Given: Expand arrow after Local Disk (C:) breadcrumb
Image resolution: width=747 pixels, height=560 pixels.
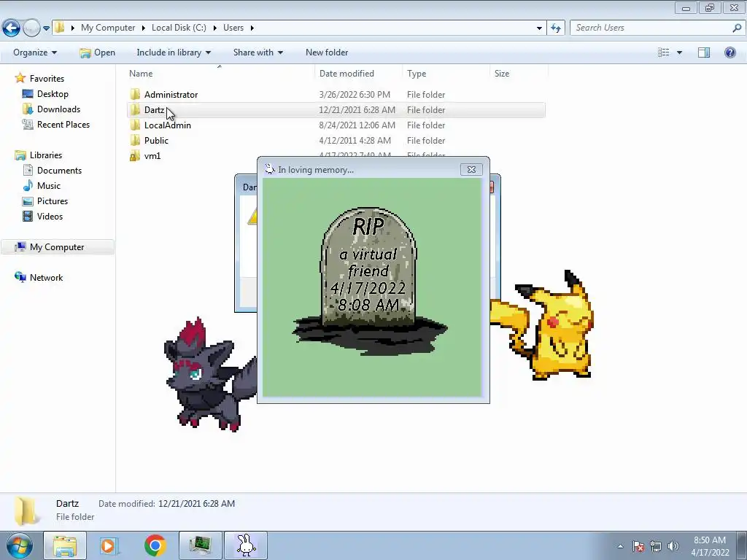Looking at the screenshot, I should pyautogui.click(x=215, y=28).
